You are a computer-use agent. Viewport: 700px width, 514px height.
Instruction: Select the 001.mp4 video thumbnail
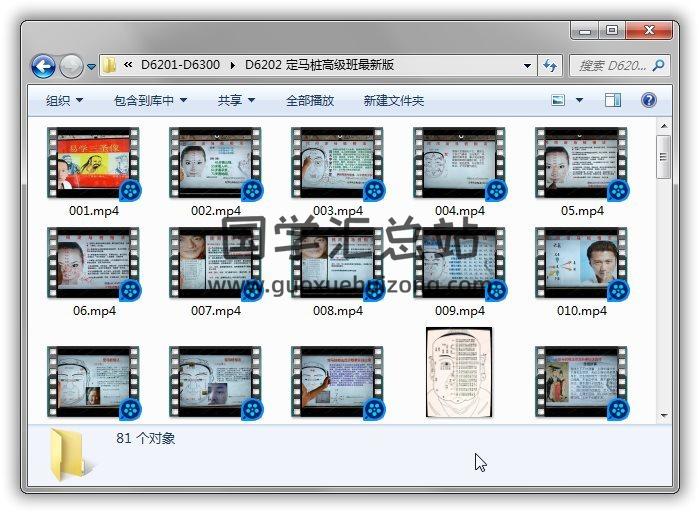[93, 163]
